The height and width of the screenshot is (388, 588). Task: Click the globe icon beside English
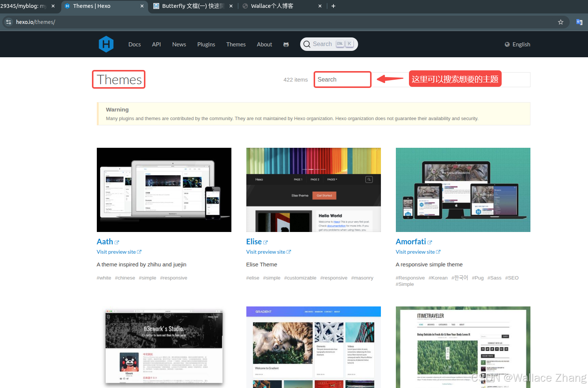[507, 44]
